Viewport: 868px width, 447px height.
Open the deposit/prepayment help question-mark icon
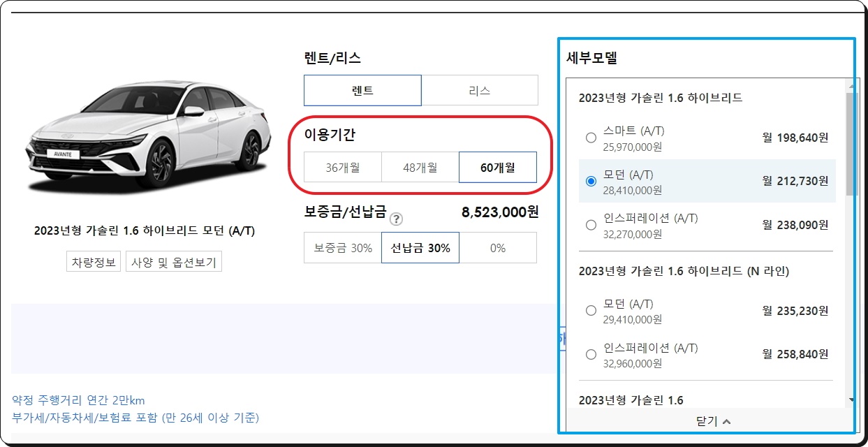396,219
